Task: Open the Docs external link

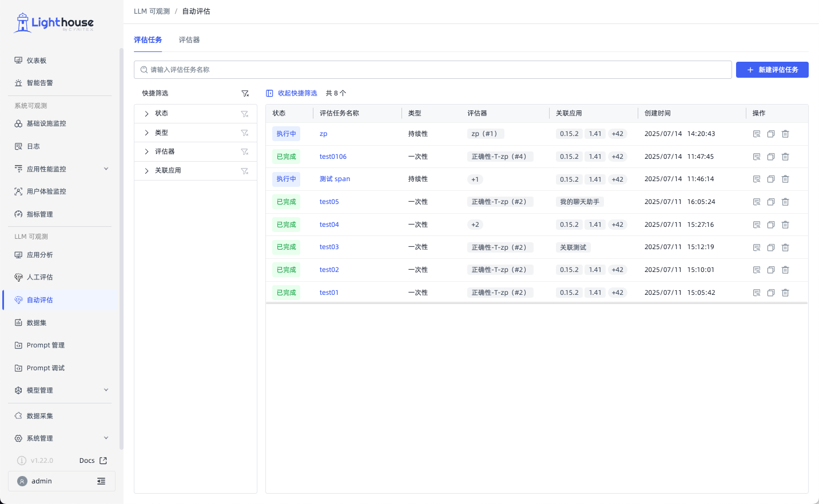Action: click(93, 461)
